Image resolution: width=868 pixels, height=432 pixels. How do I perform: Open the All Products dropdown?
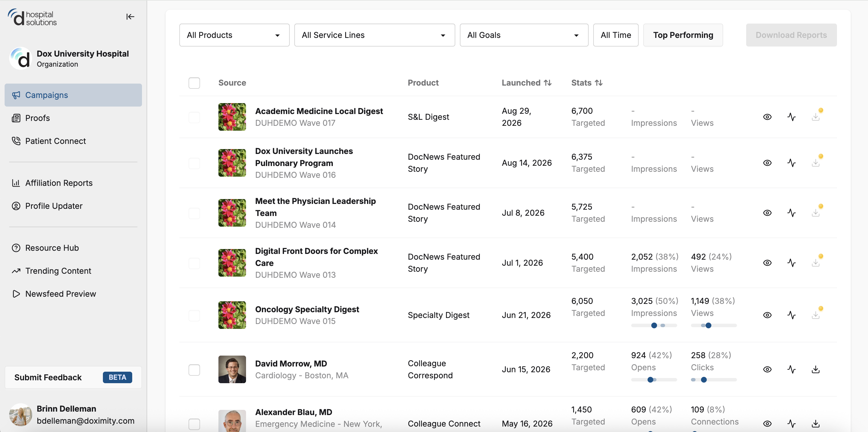234,35
